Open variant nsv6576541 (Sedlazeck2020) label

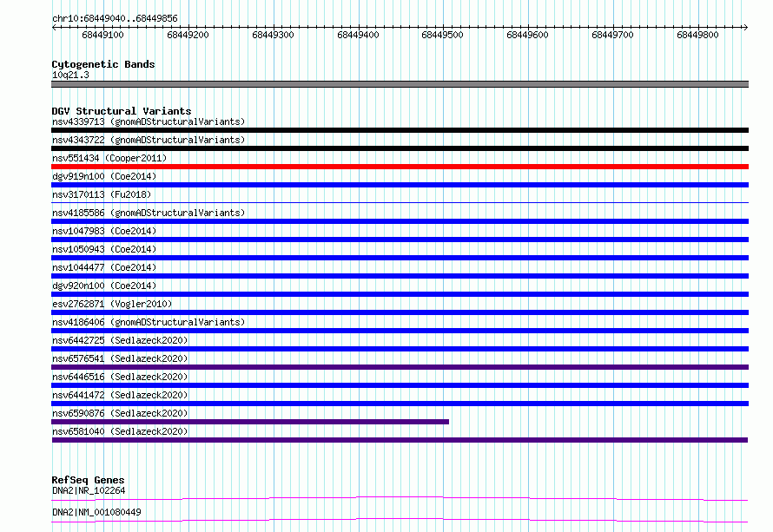point(120,358)
